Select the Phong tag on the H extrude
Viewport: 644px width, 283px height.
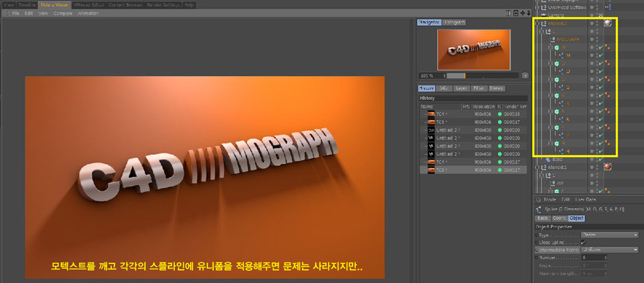pyautogui.click(x=608, y=144)
